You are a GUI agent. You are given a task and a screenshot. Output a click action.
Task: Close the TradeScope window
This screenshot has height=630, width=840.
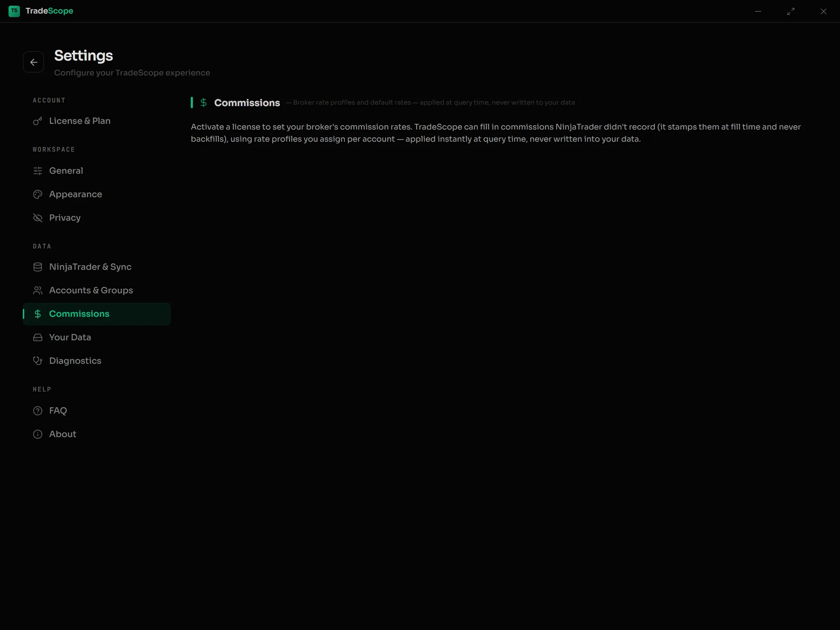(x=823, y=11)
